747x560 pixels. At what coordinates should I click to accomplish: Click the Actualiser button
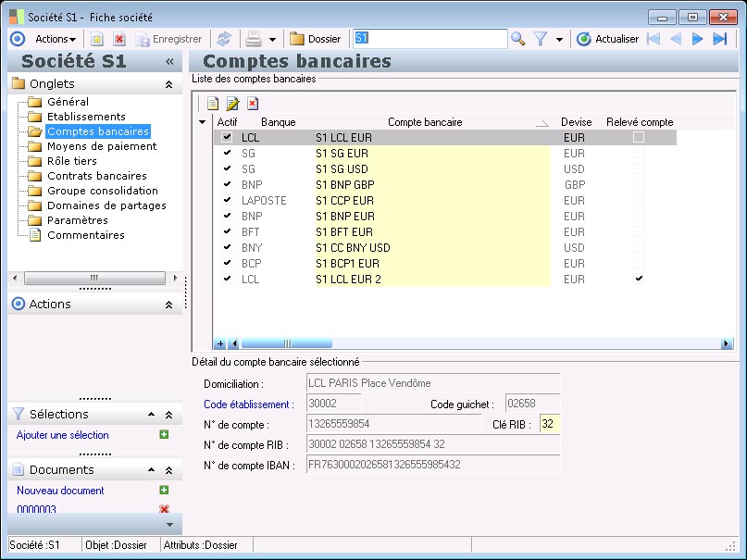607,39
